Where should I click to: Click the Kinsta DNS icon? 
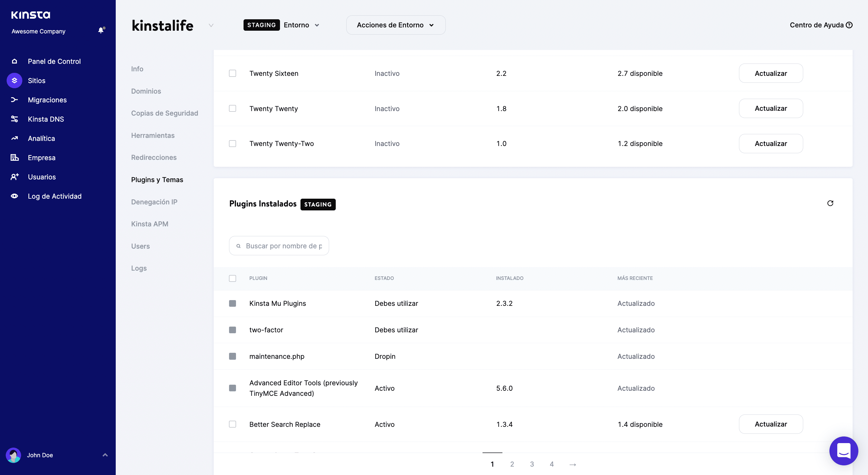coord(14,119)
